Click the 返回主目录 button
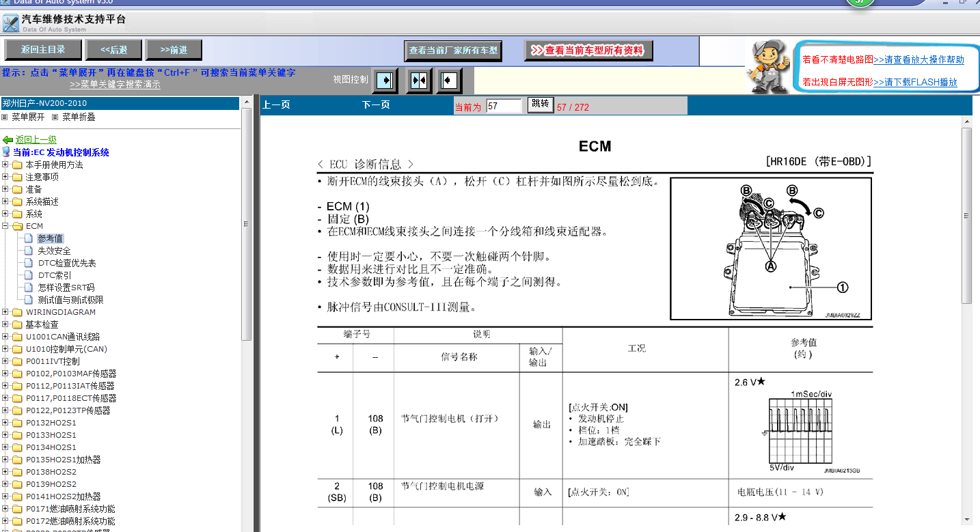The height and width of the screenshot is (532, 980). click(43, 49)
